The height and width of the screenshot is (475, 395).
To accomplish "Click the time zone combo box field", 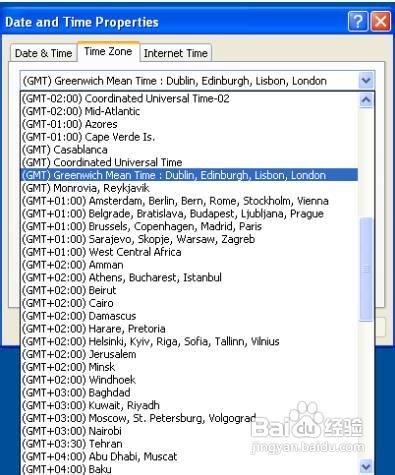I will [x=197, y=81].
